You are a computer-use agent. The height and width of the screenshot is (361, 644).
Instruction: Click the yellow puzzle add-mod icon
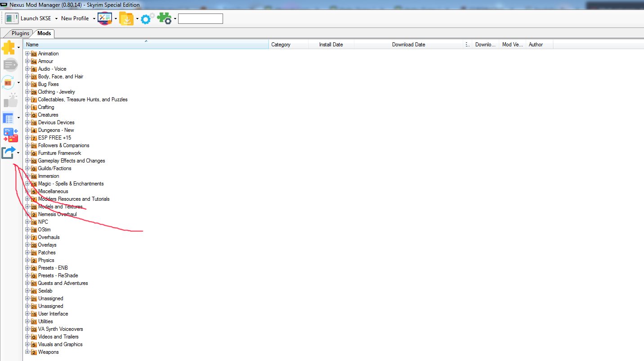9,47
